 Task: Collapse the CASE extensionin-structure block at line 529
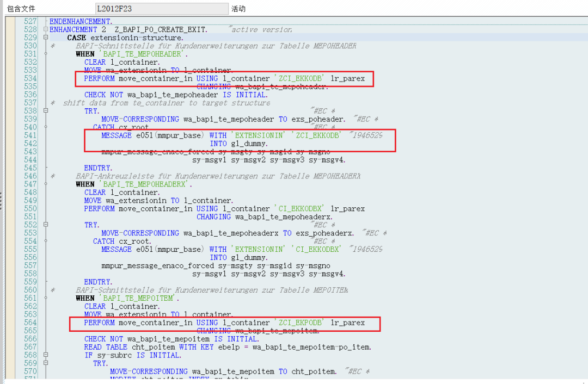46,38
